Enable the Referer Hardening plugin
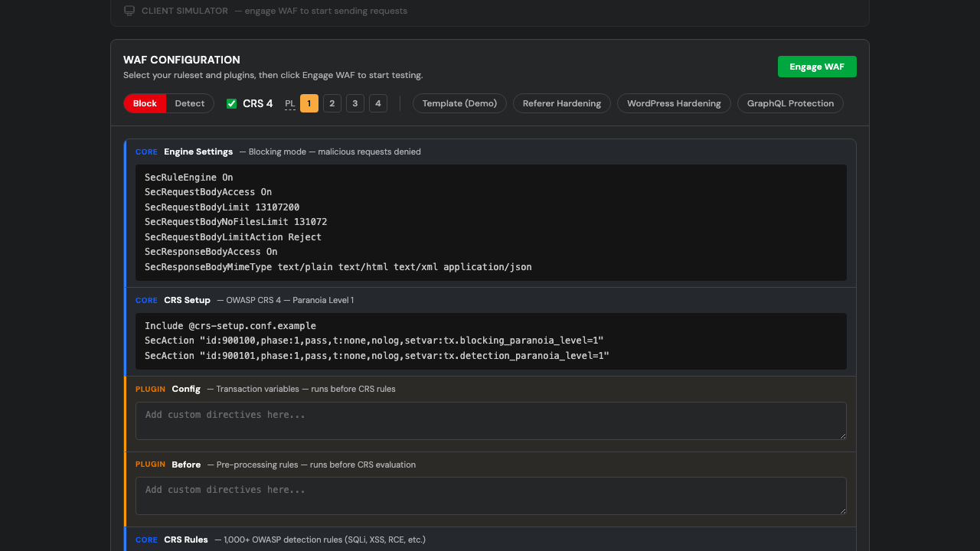Image resolution: width=980 pixels, height=551 pixels. click(562, 103)
